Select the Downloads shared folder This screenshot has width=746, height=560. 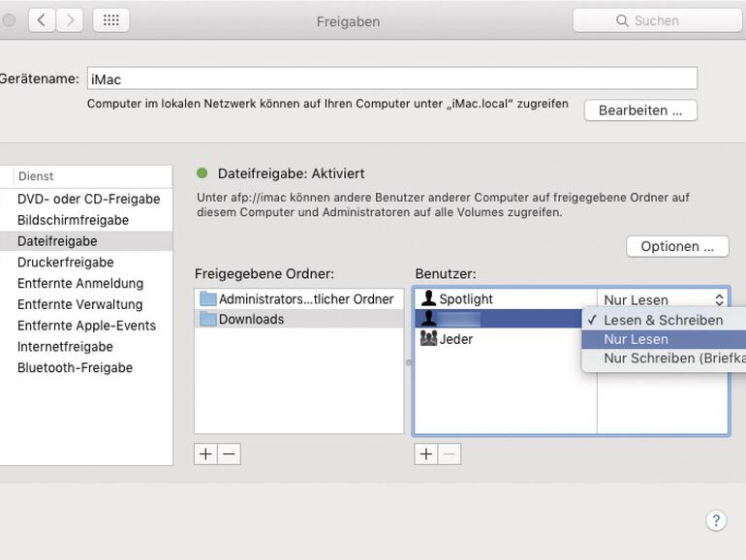tap(298, 319)
